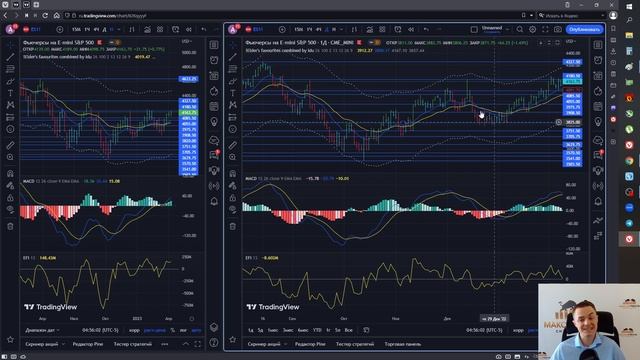Start bar replay in right chart toolbar
This screenshot has height=360, width=640.
411,29
